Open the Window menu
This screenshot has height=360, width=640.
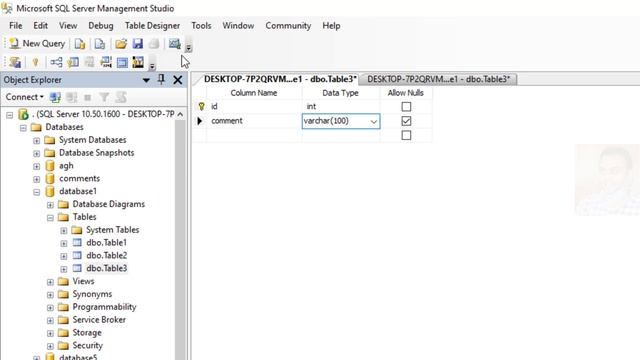[238, 26]
